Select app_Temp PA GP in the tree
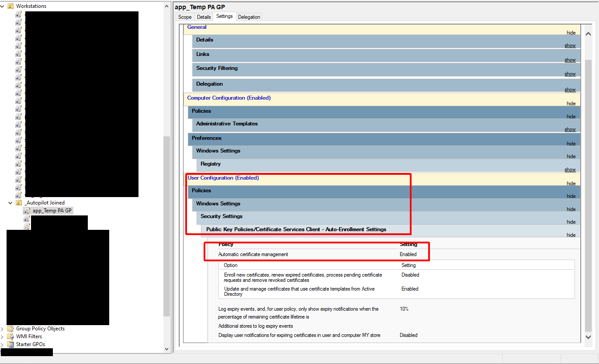 pyautogui.click(x=52, y=210)
